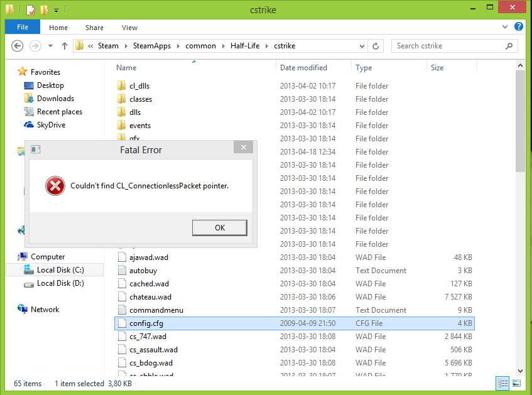The height and width of the screenshot is (395, 532).
Task: Open Downloads in the navigation pane
Action: pos(55,99)
